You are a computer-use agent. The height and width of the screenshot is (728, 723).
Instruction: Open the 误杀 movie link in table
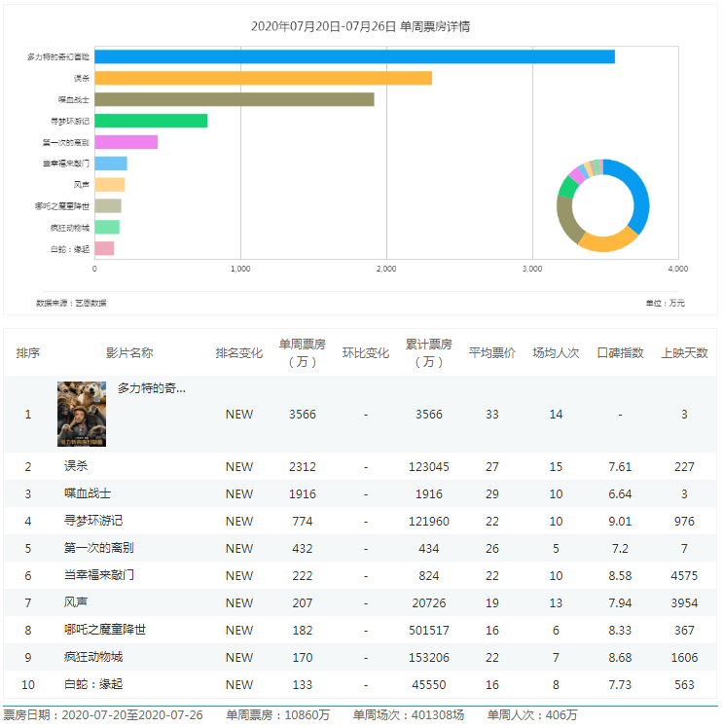pos(76,467)
